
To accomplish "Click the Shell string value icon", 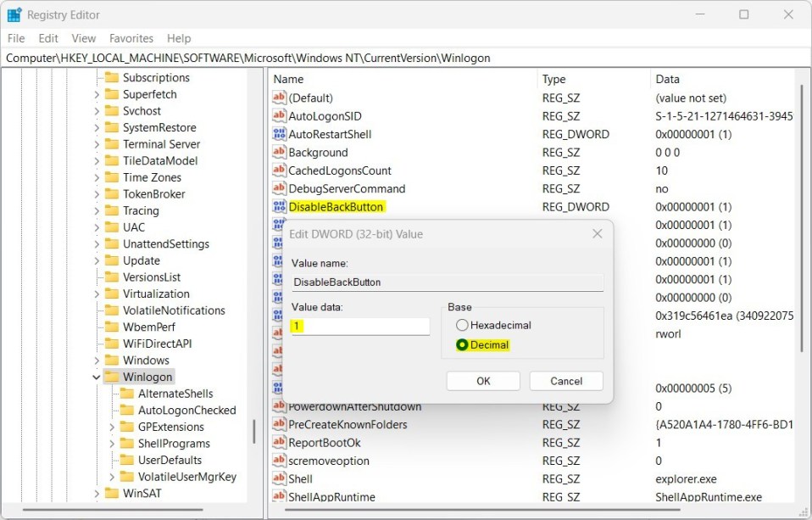I will point(279,478).
